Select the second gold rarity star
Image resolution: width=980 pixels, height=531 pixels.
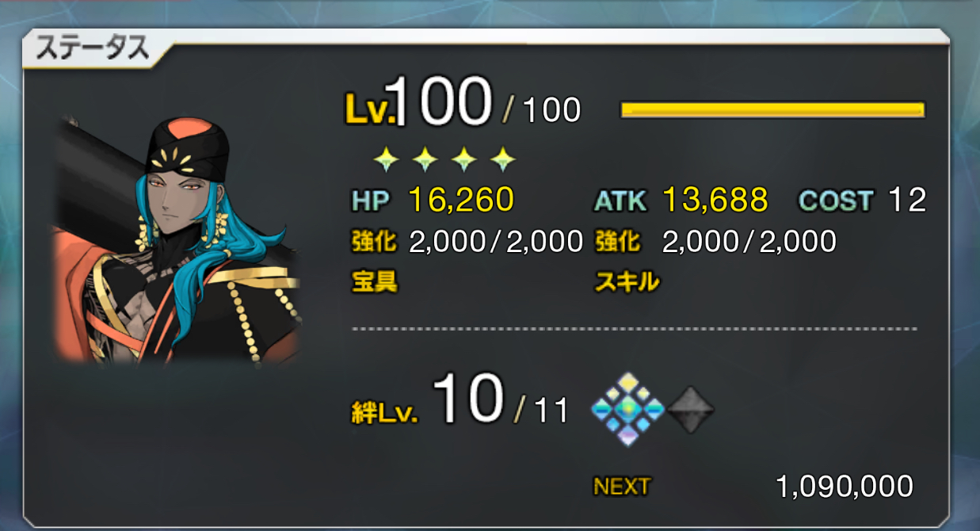[x=425, y=160]
